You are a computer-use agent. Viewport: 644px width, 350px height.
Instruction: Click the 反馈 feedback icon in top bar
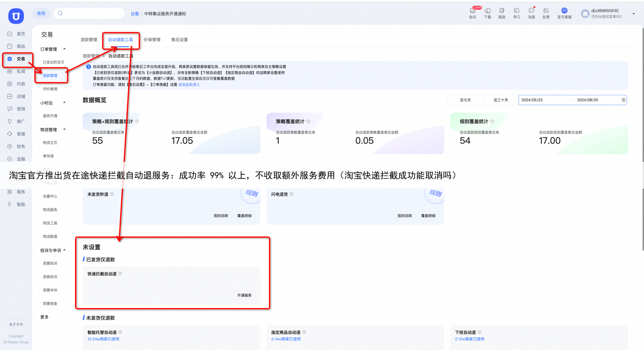click(x=547, y=13)
